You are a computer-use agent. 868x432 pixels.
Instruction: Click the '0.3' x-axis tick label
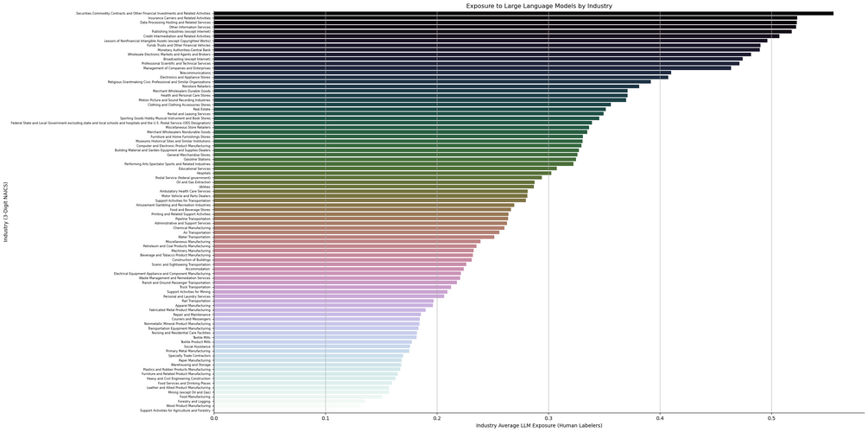click(548, 417)
